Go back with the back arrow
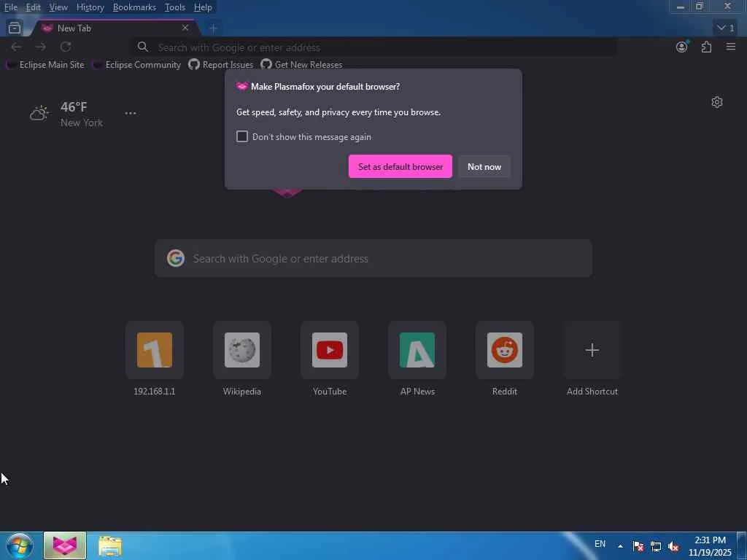Viewport: 747px width, 560px height. click(16, 47)
